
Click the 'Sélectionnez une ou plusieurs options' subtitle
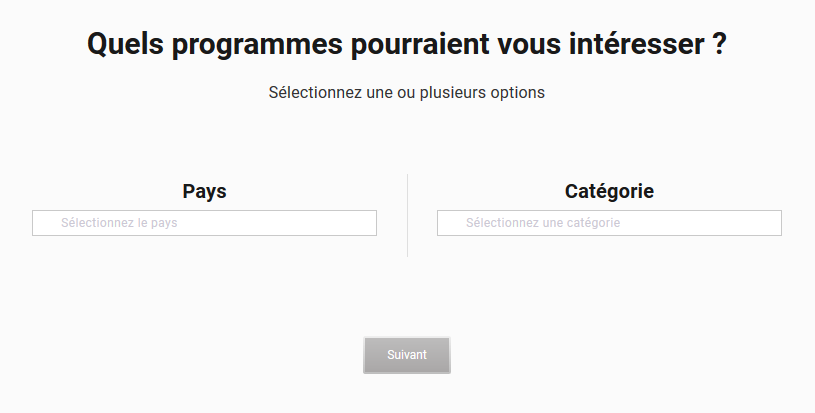click(x=406, y=92)
